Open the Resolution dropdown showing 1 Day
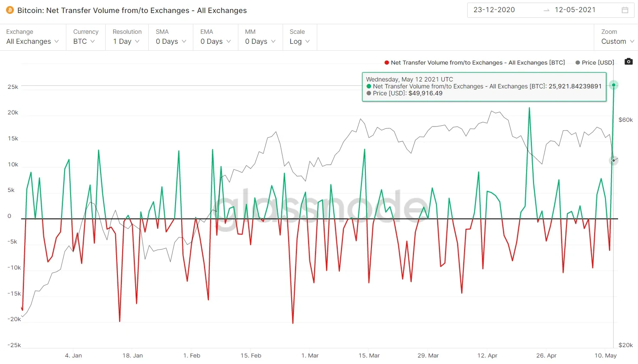This screenshot has width=638, height=364. tap(127, 41)
